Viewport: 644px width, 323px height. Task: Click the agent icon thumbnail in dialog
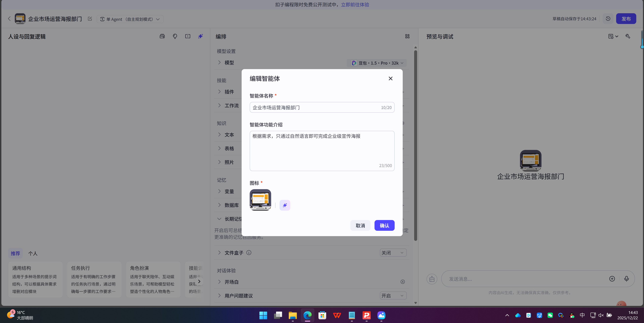[x=260, y=200]
